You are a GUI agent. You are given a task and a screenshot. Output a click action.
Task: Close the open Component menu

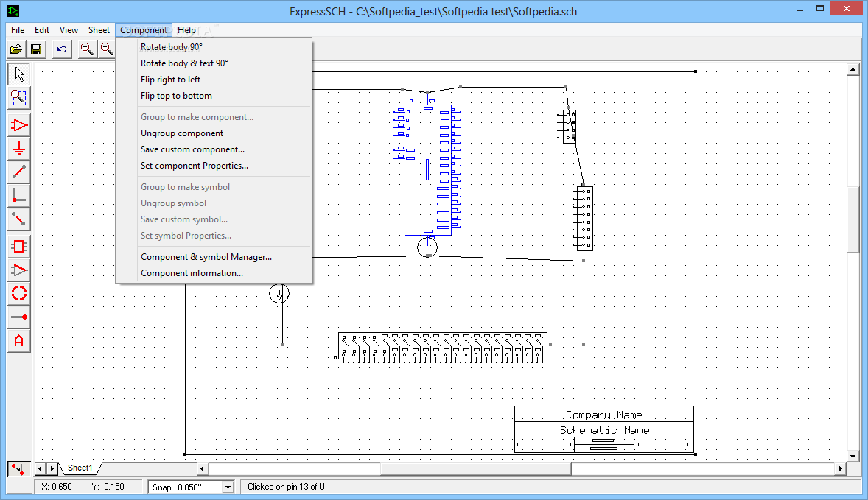coord(144,30)
